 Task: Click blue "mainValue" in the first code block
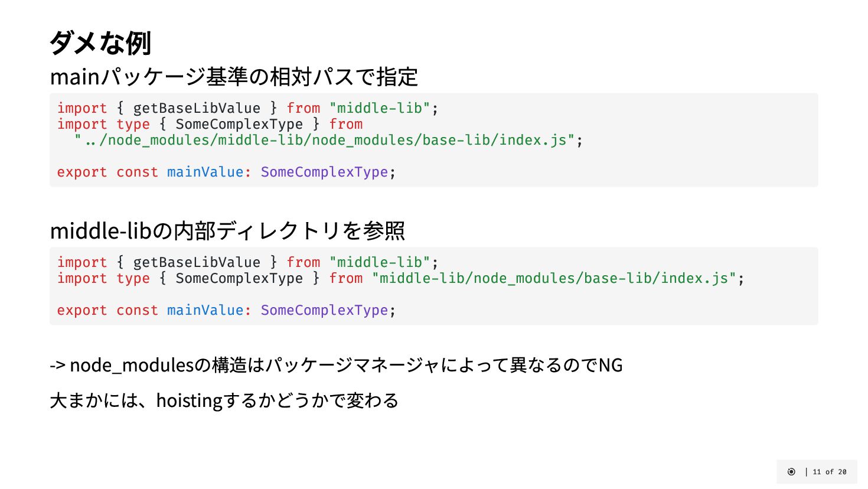[205, 172]
